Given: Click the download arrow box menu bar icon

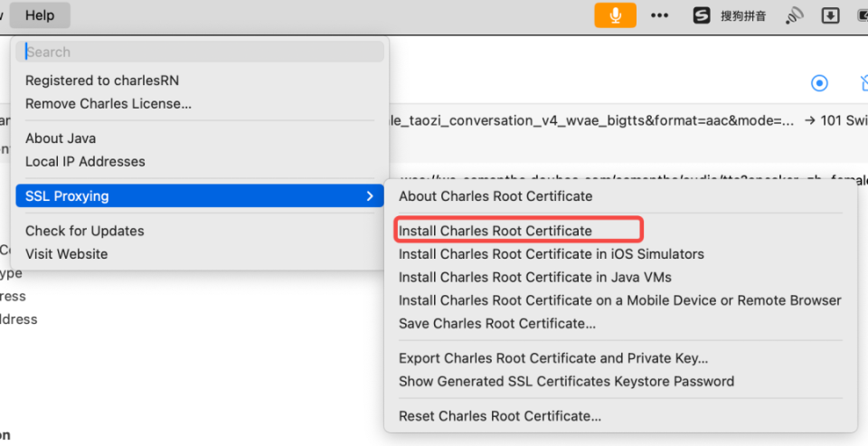Looking at the screenshot, I should click(x=830, y=16).
